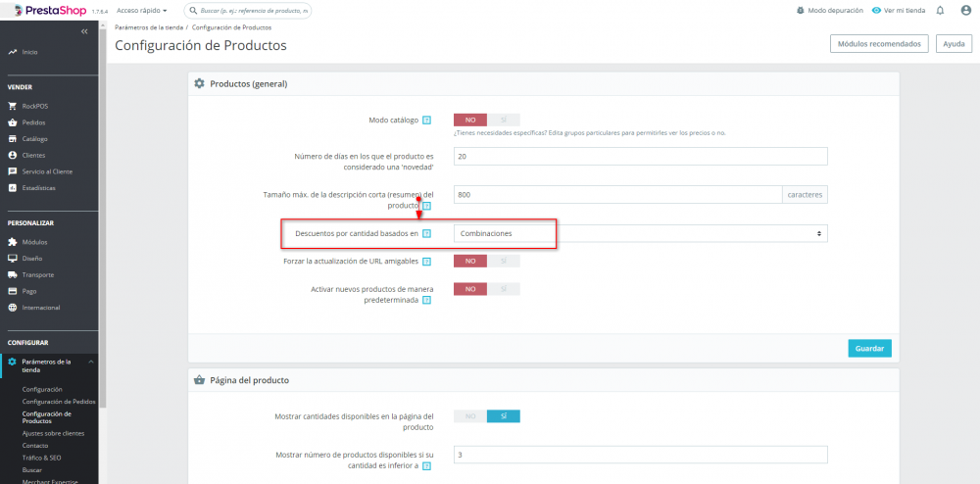Click the Pedidos basket icon

pos(12,122)
